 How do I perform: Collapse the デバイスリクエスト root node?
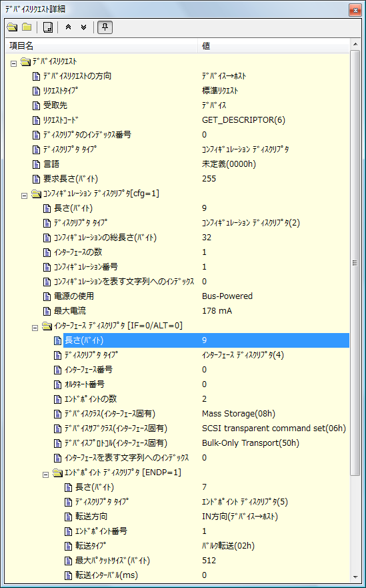[x=13, y=63]
